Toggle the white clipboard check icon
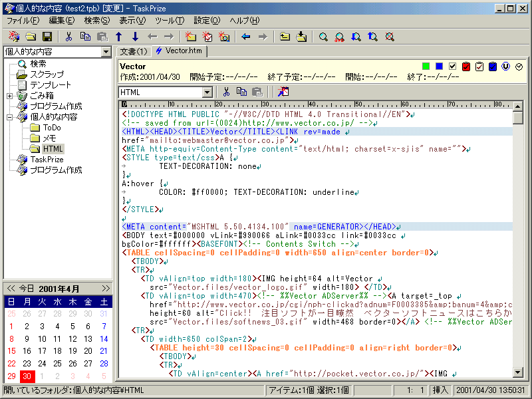The image size is (532, 399). (479, 66)
